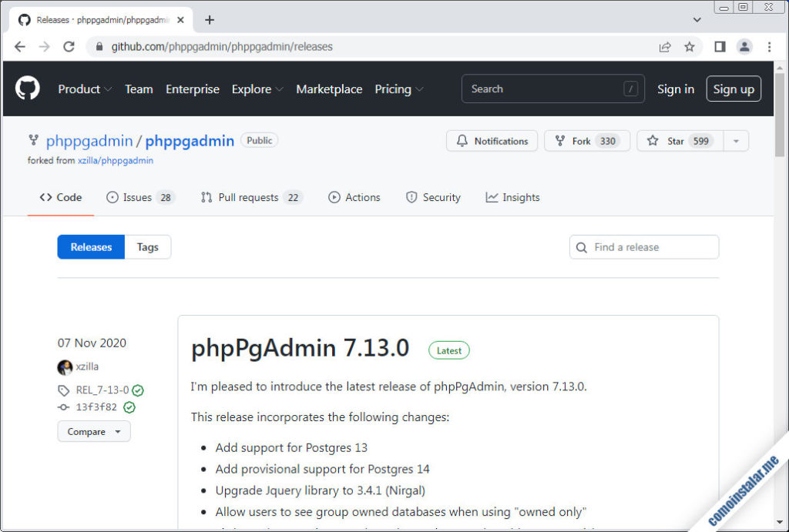Click the share icon in the browser toolbar
The height and width of the screenshot is (532, 789).
point(664,46)
